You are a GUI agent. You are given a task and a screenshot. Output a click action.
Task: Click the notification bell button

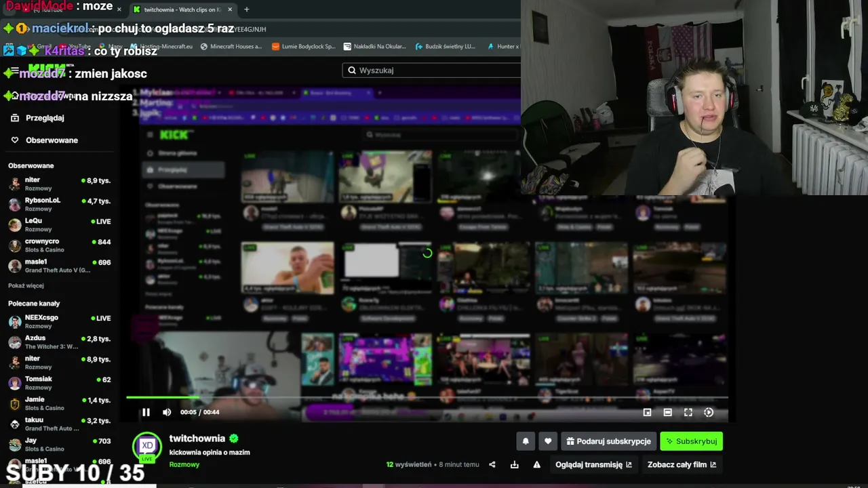526,441
